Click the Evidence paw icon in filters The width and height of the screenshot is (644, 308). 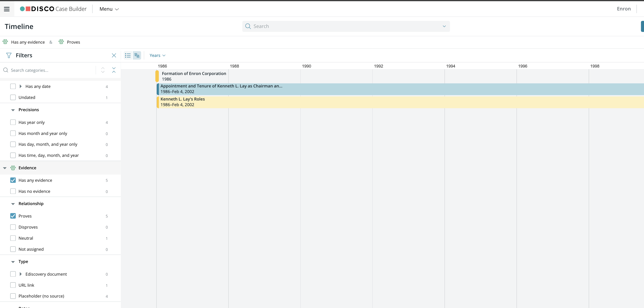point(13,168)
